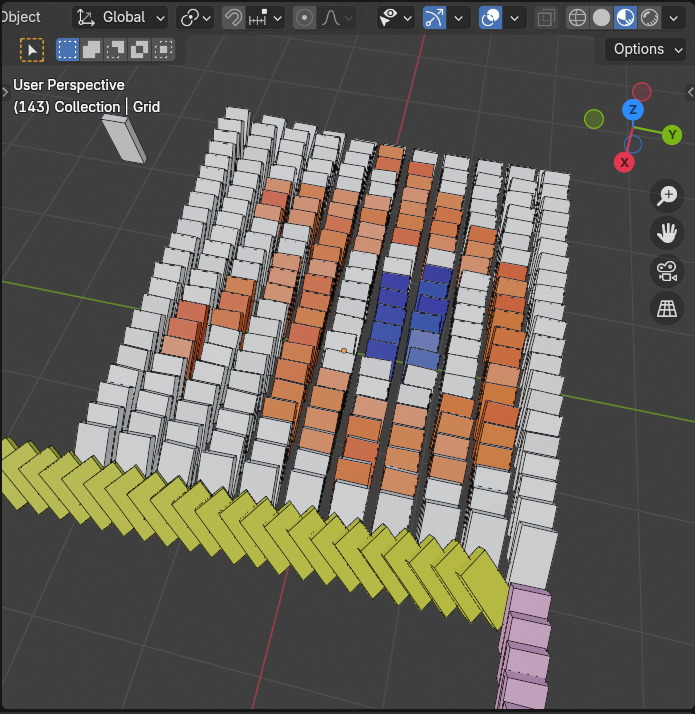Click the X axis on navigation gizmo
The image size is (695, 714).
pyautogui.click(x=624, y=162)
